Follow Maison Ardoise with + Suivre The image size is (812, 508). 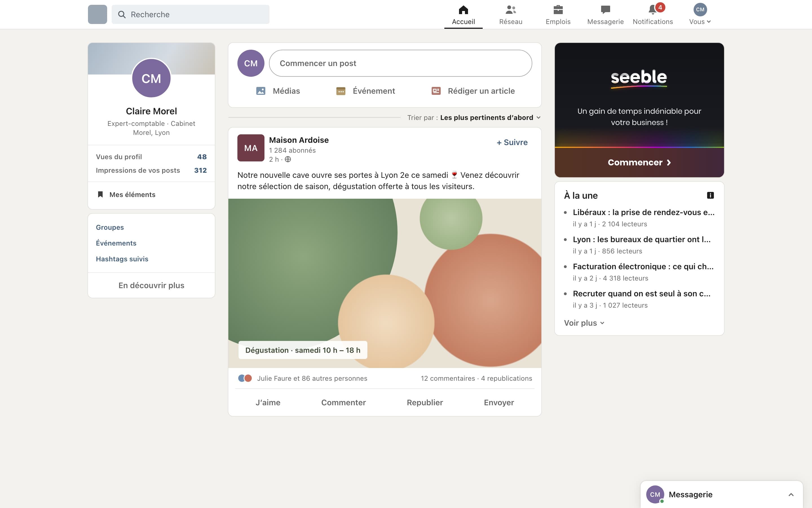click(x=512, y=143)
